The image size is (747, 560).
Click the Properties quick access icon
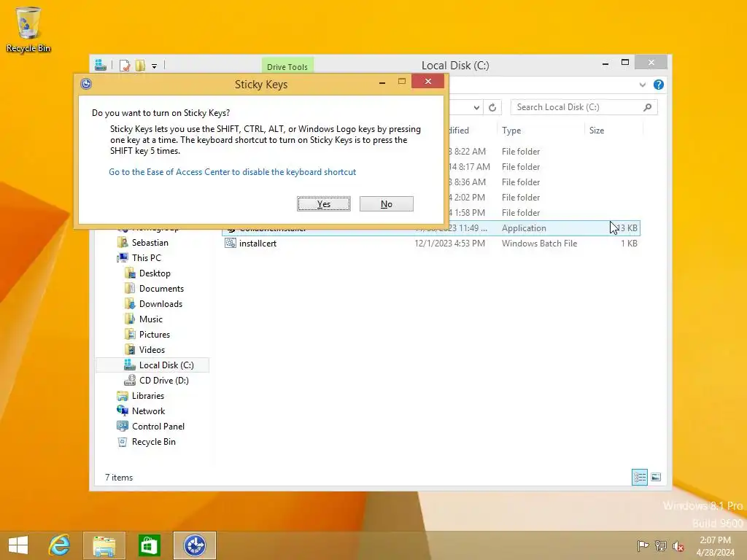[x=125, y=66]
